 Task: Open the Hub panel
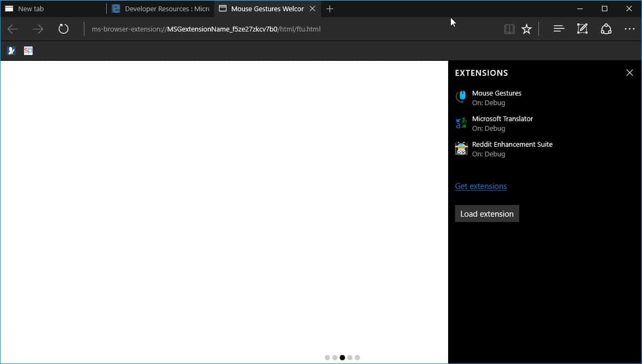coord(558,29)
